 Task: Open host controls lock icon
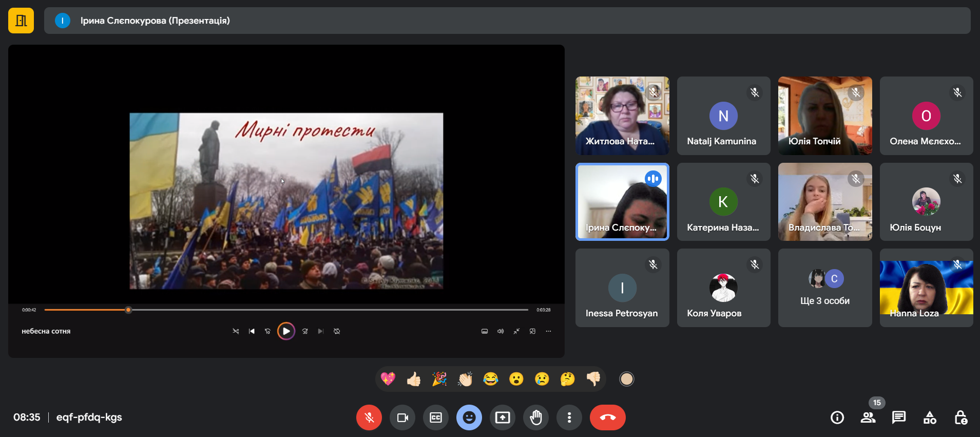960,417
